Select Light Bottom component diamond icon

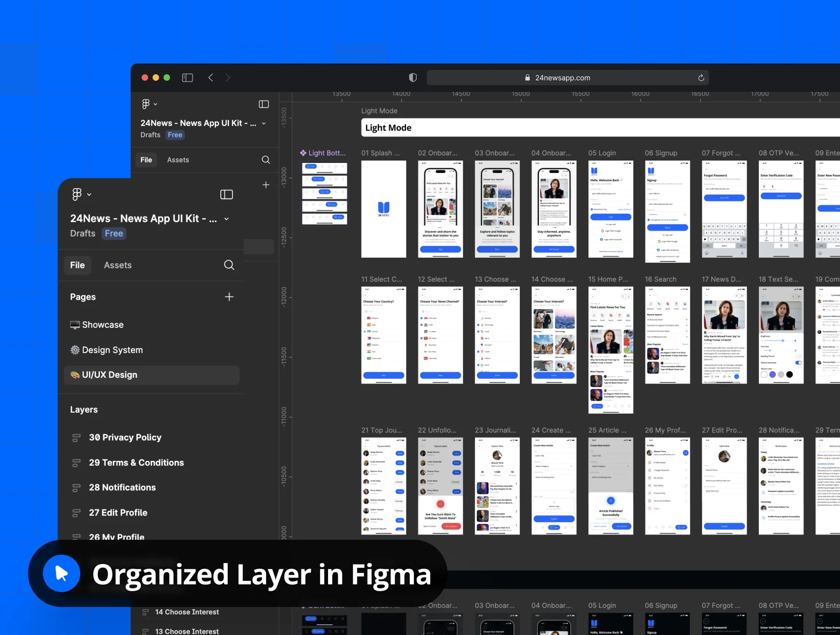click(x=303, y=153)
